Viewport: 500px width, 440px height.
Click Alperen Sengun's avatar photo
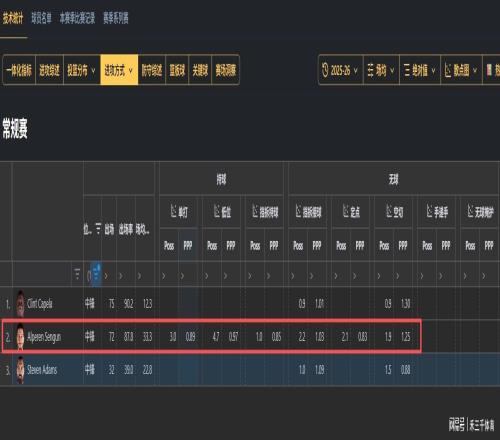(20, 337)
